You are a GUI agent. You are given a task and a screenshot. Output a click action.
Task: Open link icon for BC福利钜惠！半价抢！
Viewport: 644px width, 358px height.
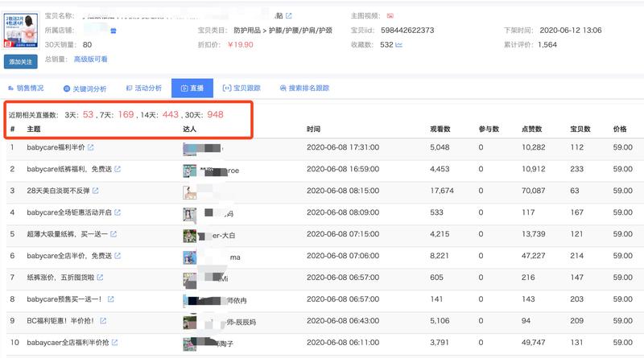[x=103, y=321]
